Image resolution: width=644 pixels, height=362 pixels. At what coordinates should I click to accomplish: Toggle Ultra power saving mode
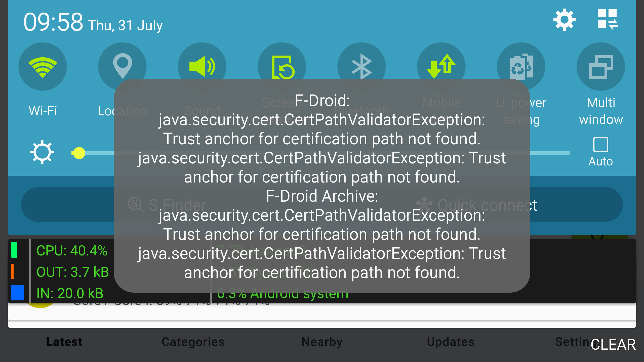tap(521, 67)
